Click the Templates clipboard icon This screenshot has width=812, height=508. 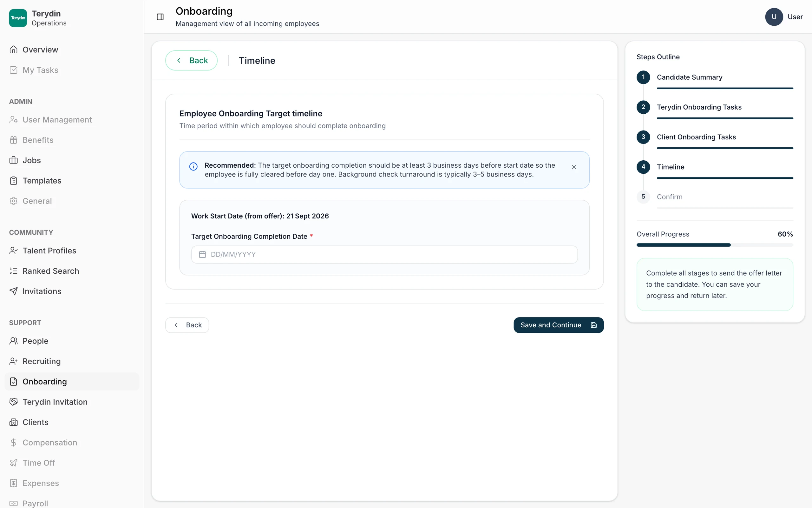click(13, 180)
